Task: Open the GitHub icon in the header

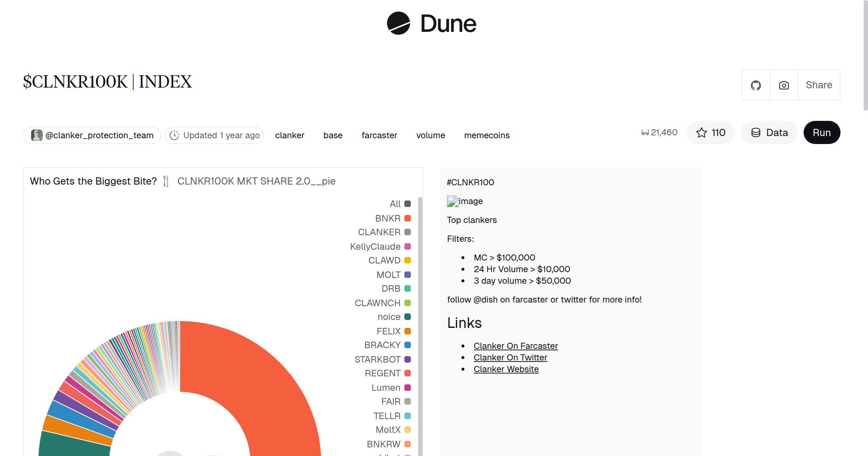Action: pos(756,85)
